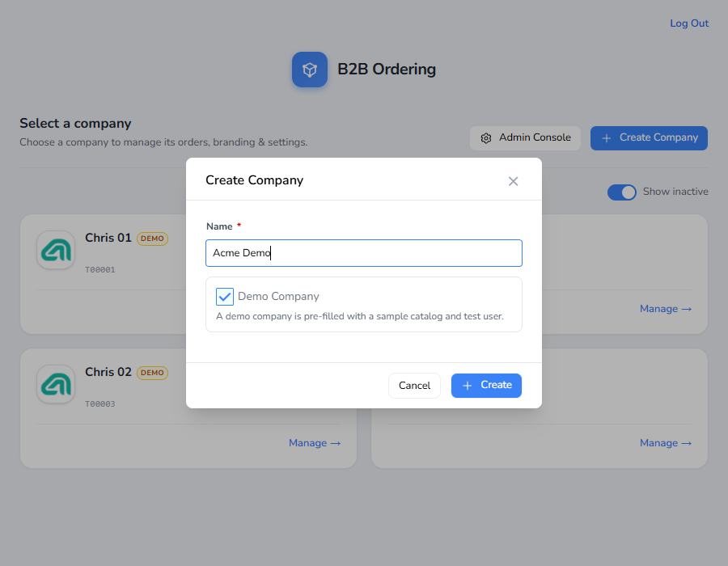
Task: Click the Chris 02 company name
Action: [x=108, y=372]
